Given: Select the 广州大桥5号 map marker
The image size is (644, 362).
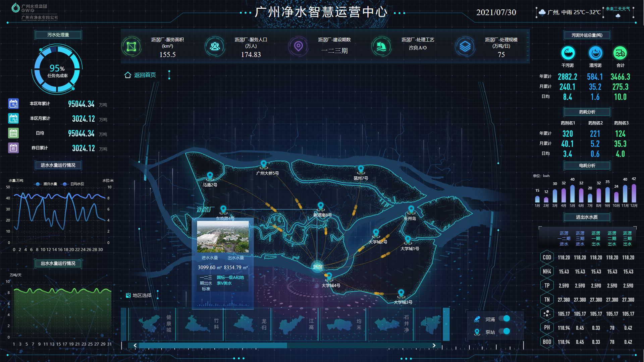Looking at the screenshot, I should [264, 164].
